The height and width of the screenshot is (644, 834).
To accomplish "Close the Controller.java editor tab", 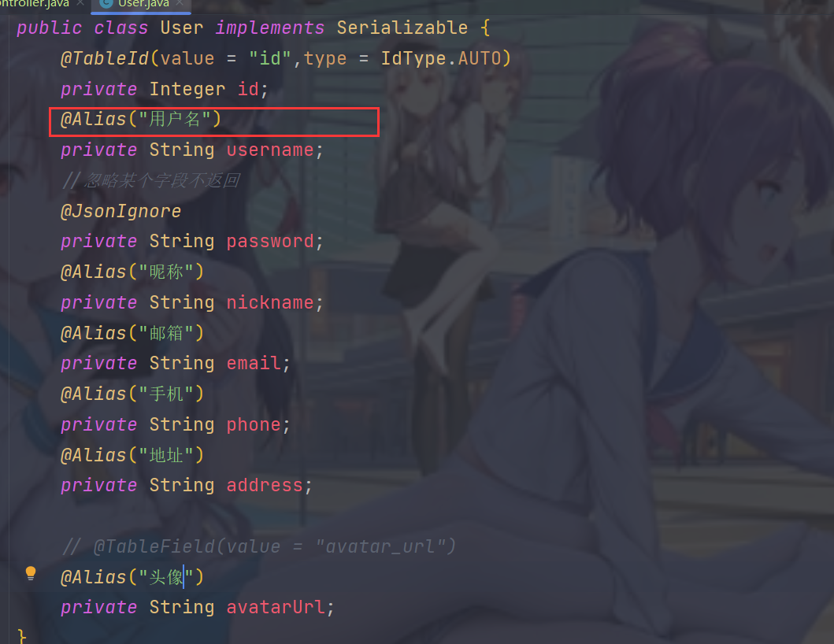I will pyautogui.click(x=80, y=3).
